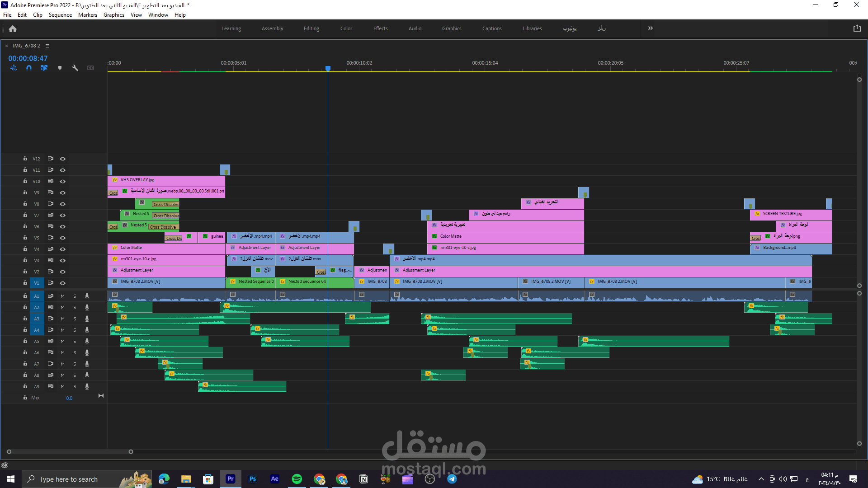Click the Quick Export share icon
This screenshot has width=868, height=488.
pos(857,28)
